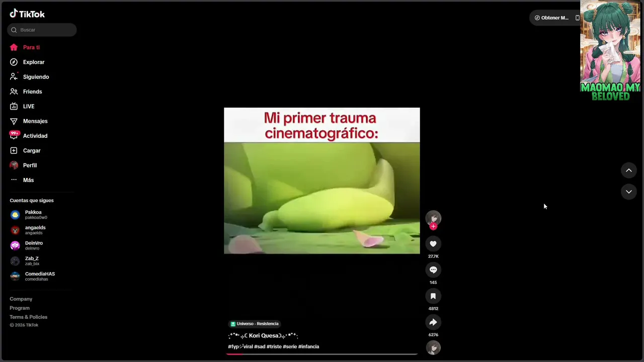
Task: Go to previous video with up chevron
Action: tap(628, 170)
